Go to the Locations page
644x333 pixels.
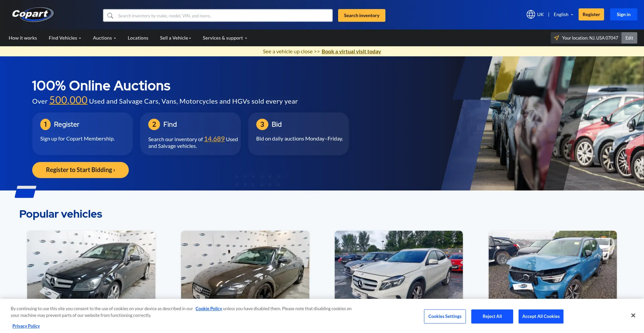click(138, 38)
